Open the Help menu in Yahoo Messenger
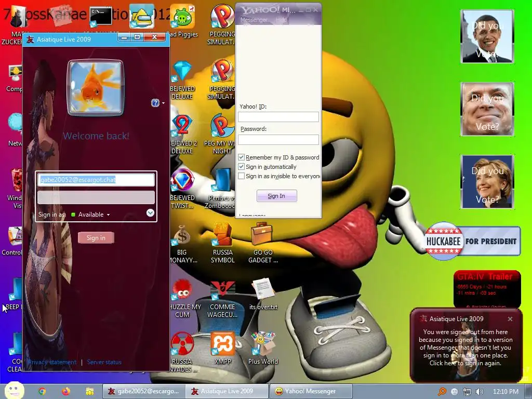The image size is (532, 399). tap(281, 20)
